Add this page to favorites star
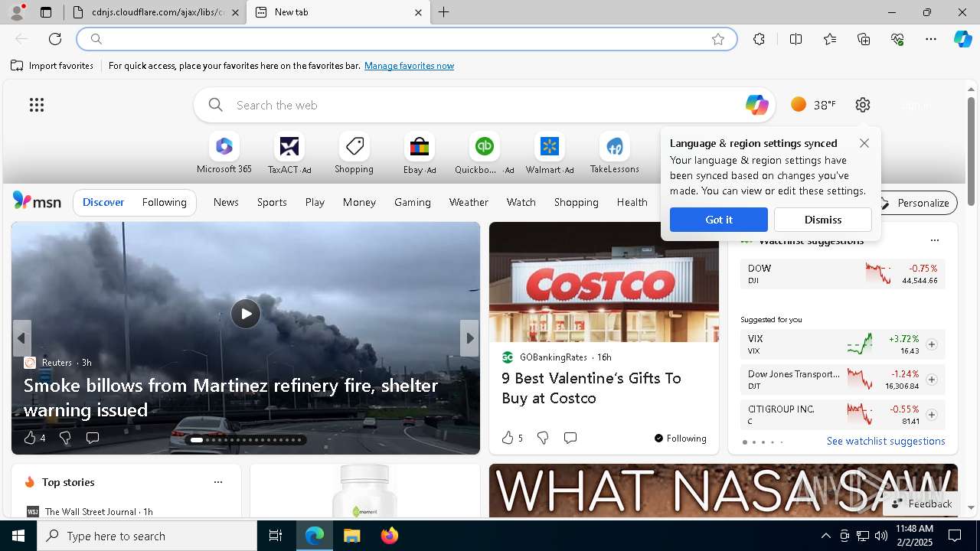Screen dimensions: 980x551 (x=718, y=39)
